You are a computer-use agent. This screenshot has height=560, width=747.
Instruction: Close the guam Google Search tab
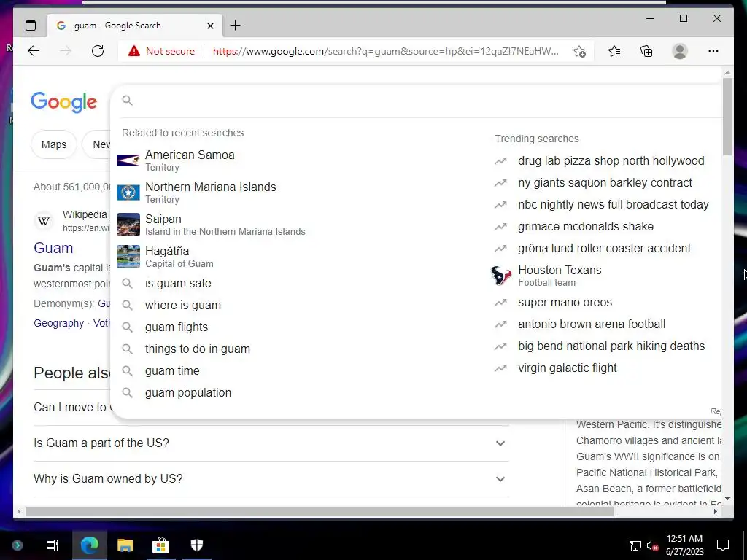pos(210,26)
